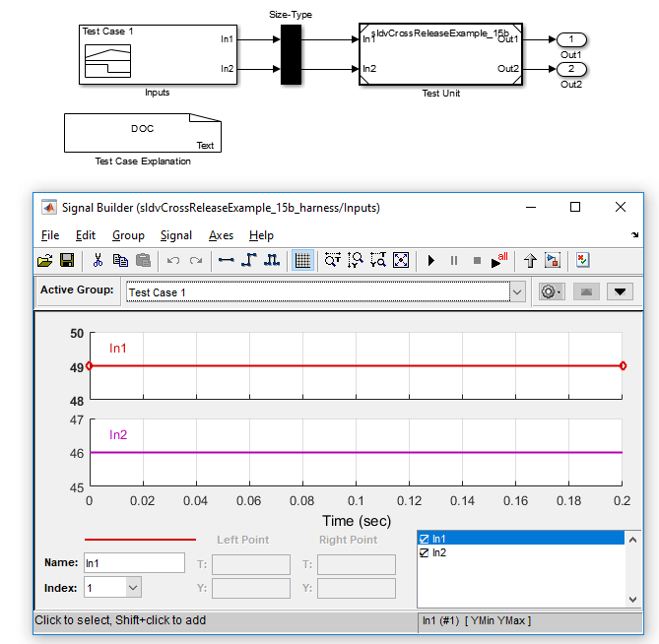Viewport: 659px width, 644px height.
Task: Open the Axes menu
Action: [x=221, y=235]
